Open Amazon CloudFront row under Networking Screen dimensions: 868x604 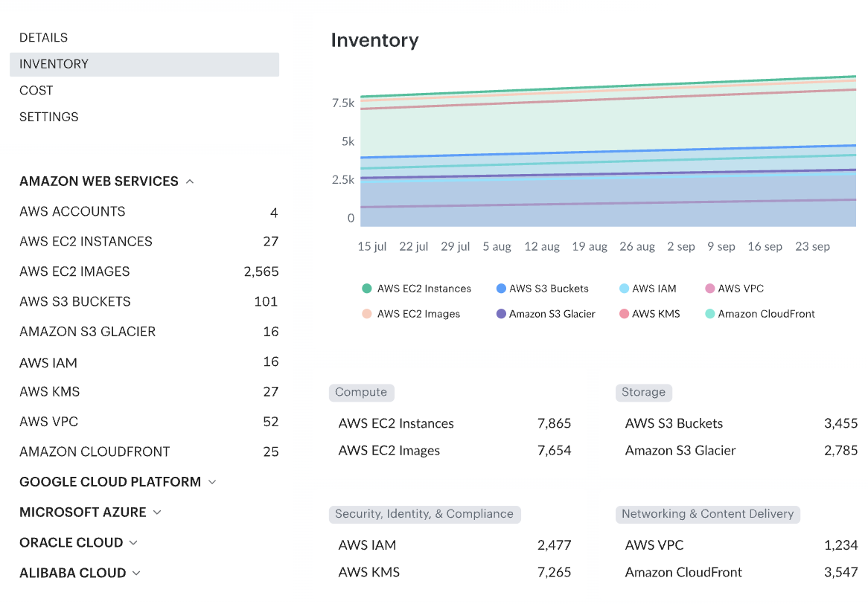click(741, 573)
